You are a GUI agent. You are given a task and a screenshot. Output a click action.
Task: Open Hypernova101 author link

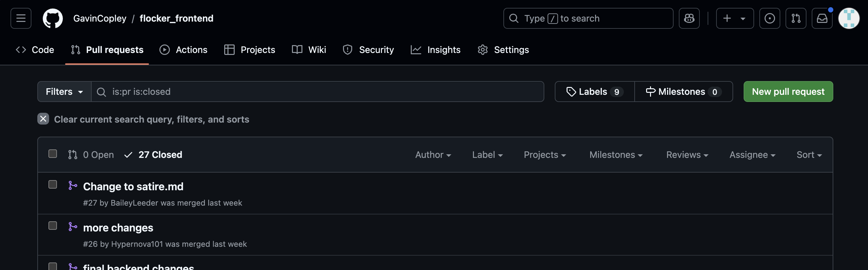point(137,244)
